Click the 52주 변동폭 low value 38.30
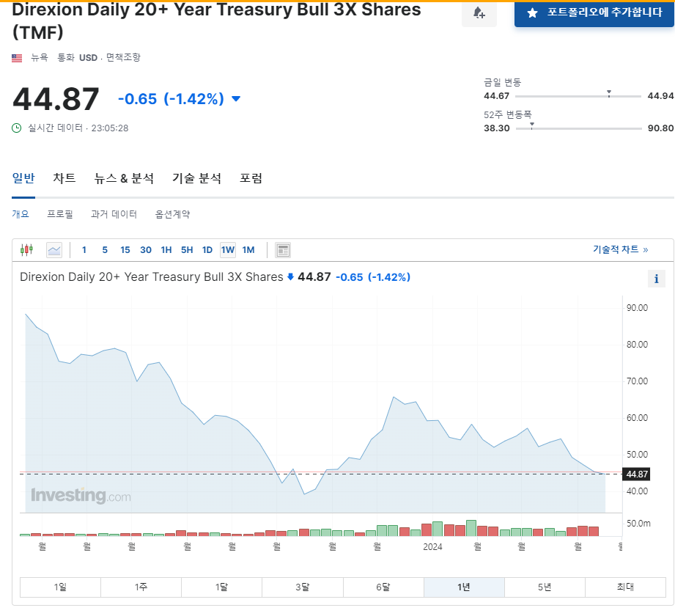The height and width of the screenshot is (616, 675). coord(497,128)
